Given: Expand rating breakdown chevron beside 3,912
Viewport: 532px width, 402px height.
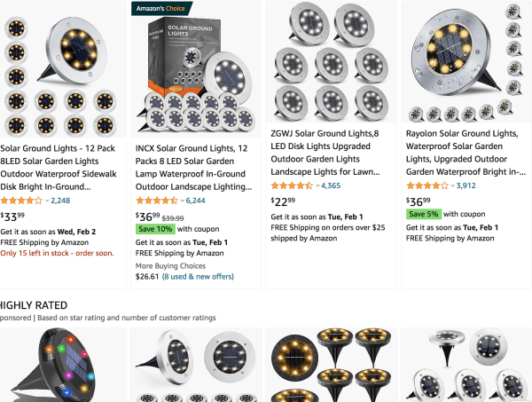Looking at the screenshot, I should (453, 186).
